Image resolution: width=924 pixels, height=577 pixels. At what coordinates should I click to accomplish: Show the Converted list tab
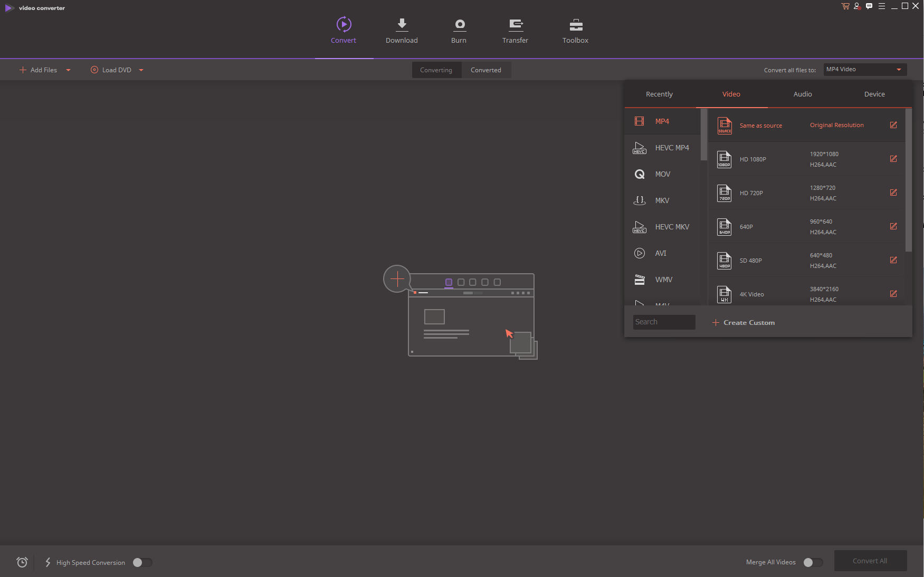point(486,70)
